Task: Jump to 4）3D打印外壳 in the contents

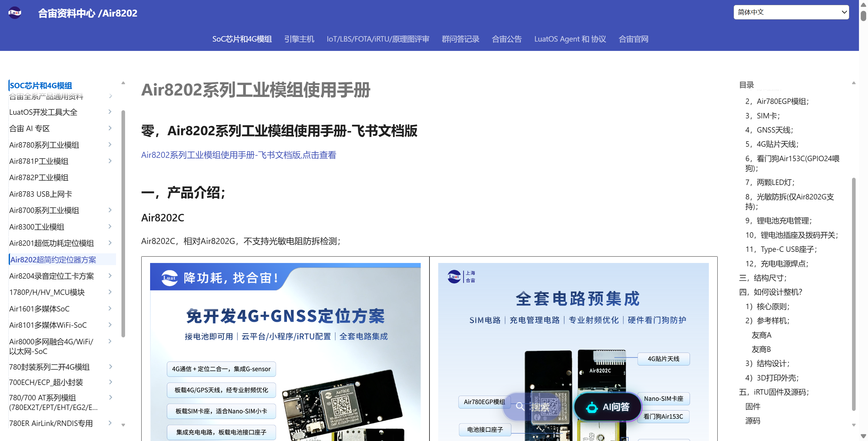Action: coord(772,378)
